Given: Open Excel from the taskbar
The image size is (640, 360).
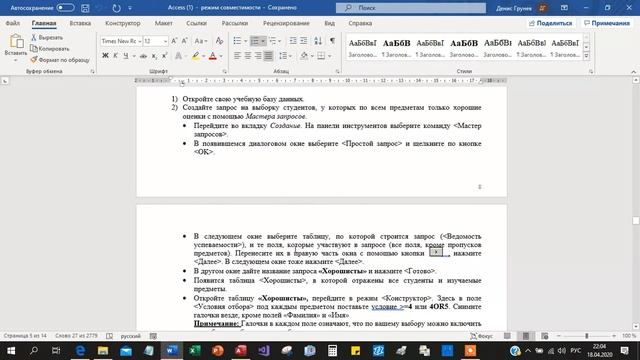Looking at the screenshot, I should [x=195, y=351].
